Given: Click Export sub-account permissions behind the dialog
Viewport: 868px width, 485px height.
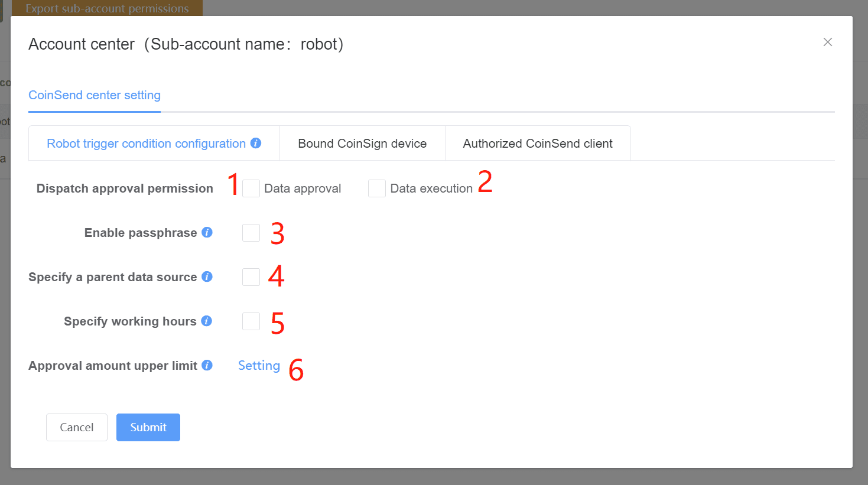Looking at the screenshot, I should click(x=106, y=8).
